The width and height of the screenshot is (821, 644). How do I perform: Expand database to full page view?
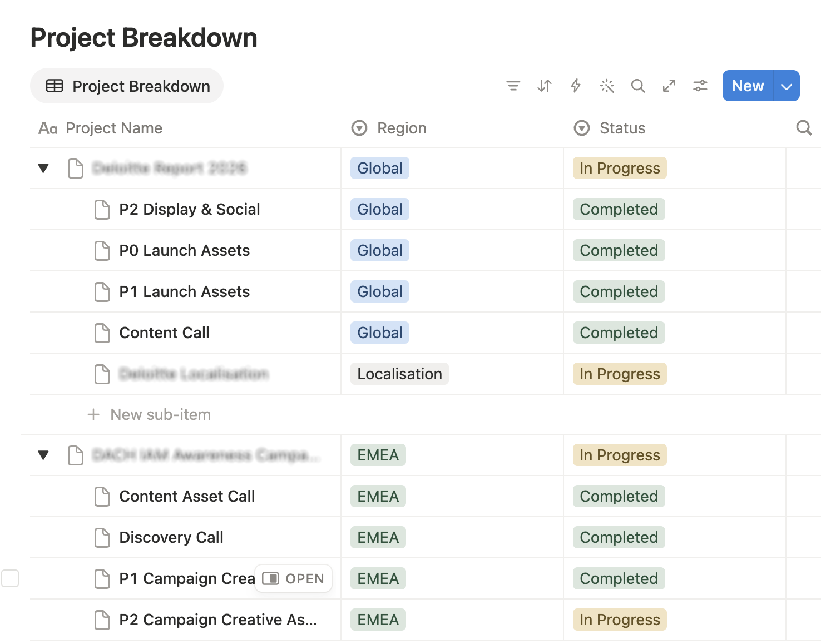669,86
